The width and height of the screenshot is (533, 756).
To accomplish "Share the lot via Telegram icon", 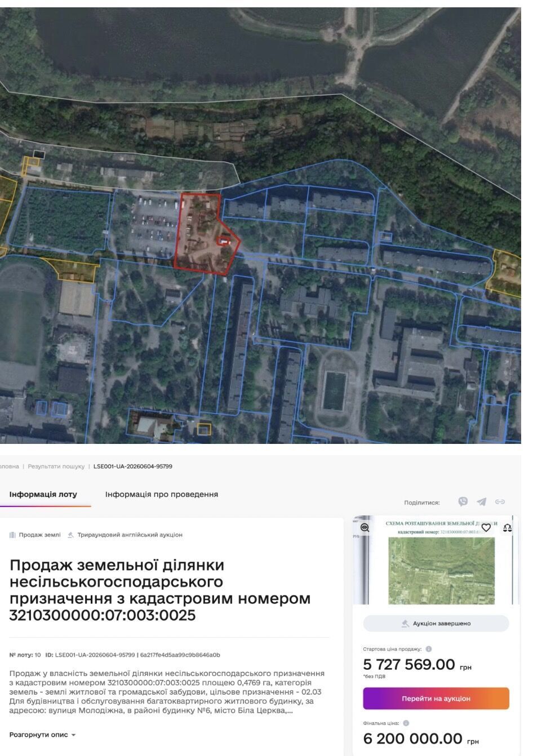I will pyautogui.click(x=481, y=501).
